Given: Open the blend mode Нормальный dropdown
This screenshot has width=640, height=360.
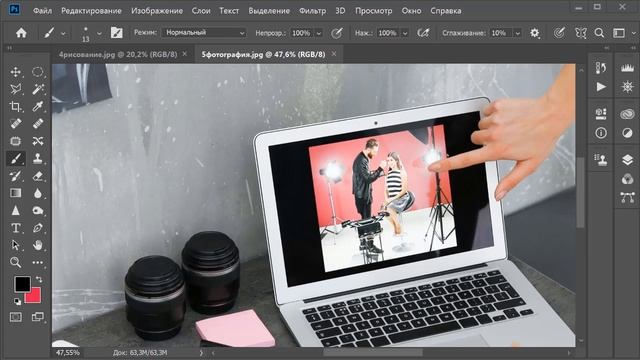Looking at the screenshot, I should [x=204, y=33].
